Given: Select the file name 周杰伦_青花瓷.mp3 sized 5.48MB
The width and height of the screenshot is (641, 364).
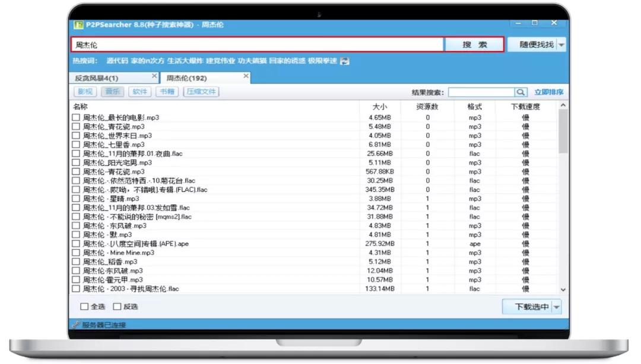Looking at the screenshot, I should click(x=113, y=127).
